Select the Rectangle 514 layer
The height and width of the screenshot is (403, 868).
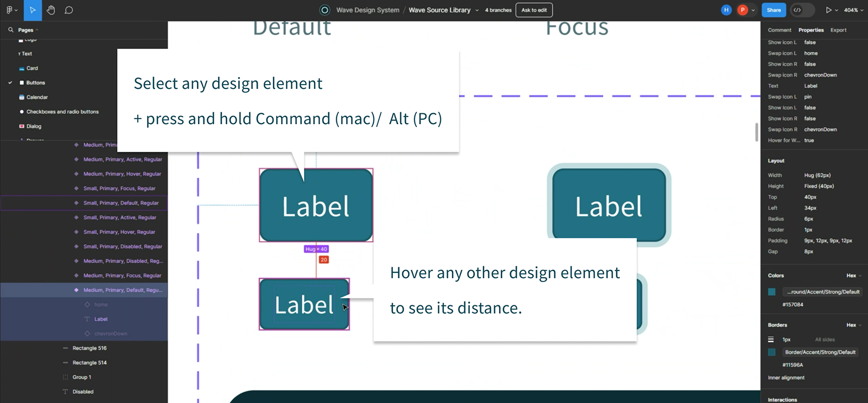[x=84, y=363]
